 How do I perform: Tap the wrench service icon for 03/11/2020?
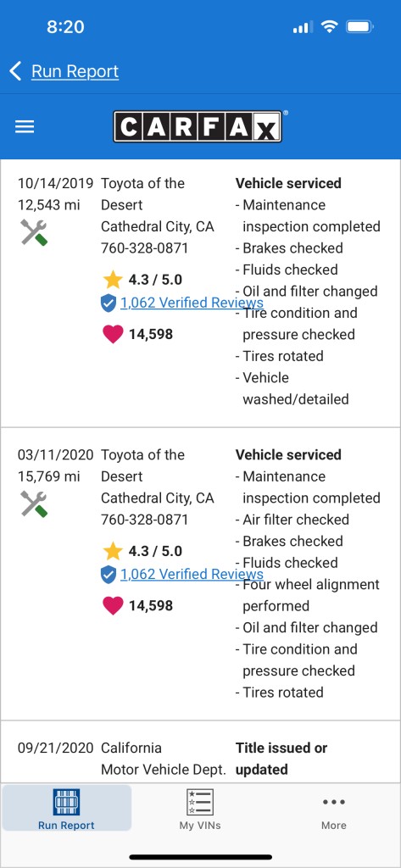[x=35, y=504]
